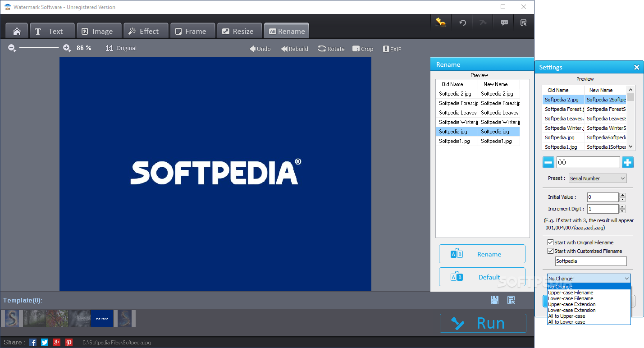Select Softpedia1.jpg row in Rename panel
This screenshot has width=644, height=348.
[x=478, y=141]
